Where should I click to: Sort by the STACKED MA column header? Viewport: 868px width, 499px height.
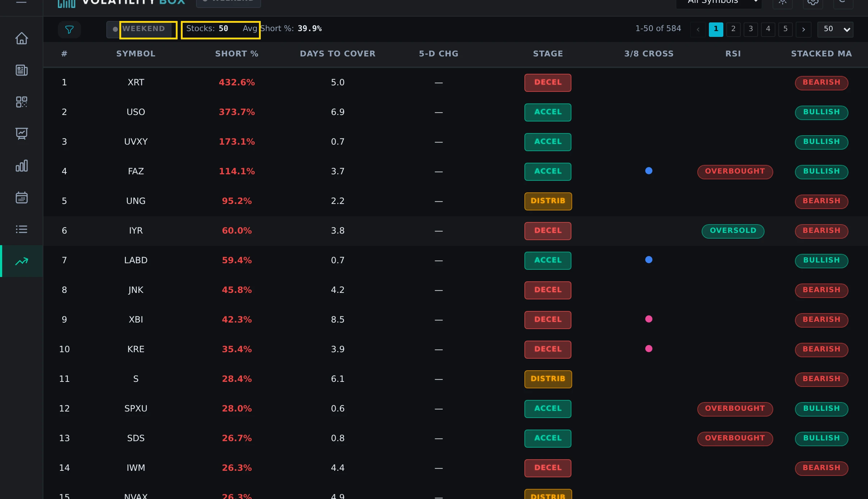pos(822,54)
